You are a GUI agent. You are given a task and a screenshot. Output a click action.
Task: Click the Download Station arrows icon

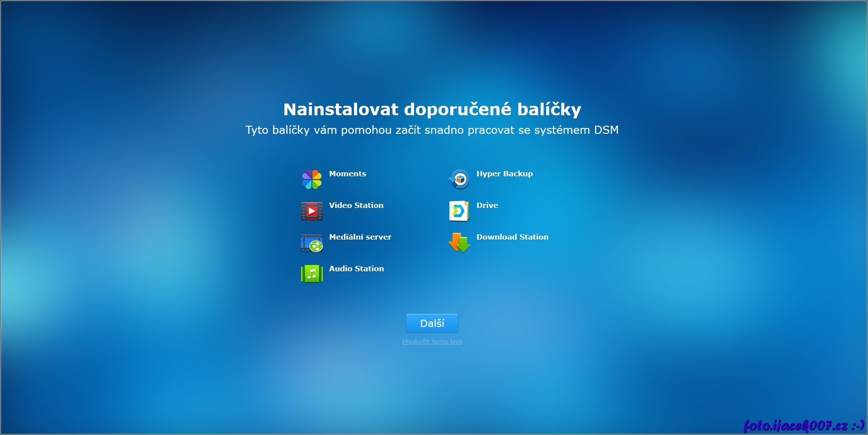point(459,243)
